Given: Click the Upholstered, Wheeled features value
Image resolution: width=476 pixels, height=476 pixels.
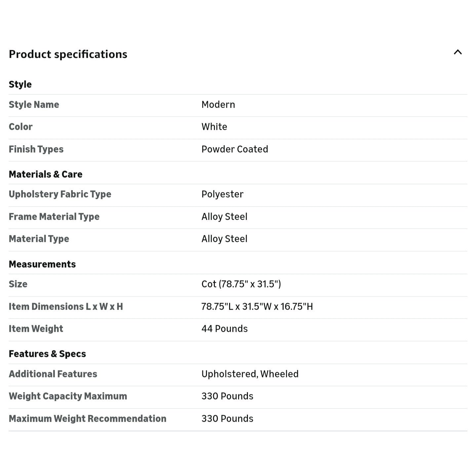Looking at the screenshot, I should [x=250, y=374].
